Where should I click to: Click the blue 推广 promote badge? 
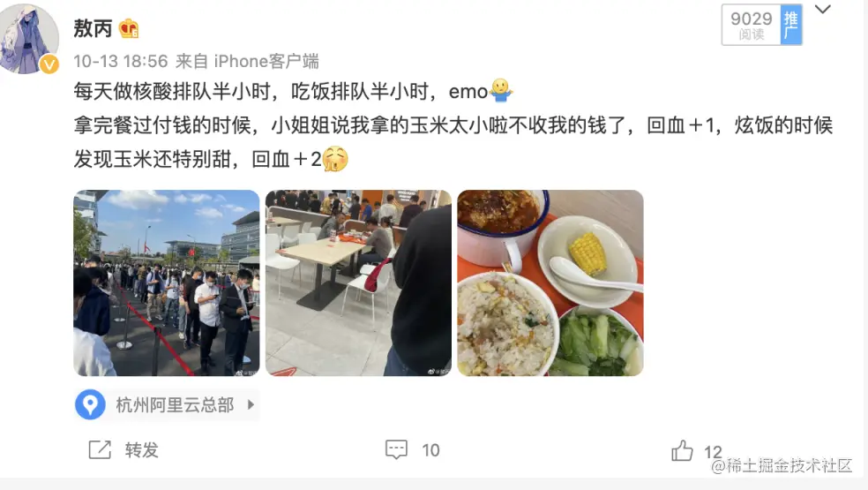click(790, 25)
